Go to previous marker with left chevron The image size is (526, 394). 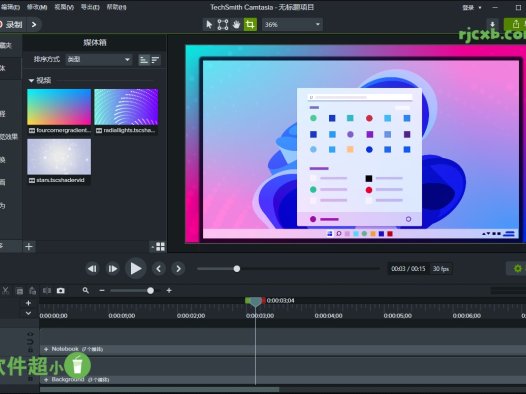point(159,269)
